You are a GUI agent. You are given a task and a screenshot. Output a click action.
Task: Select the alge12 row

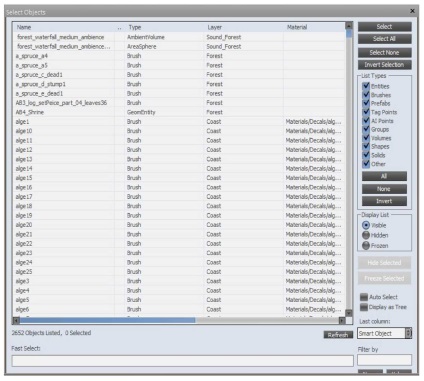[x=179, y=150]
